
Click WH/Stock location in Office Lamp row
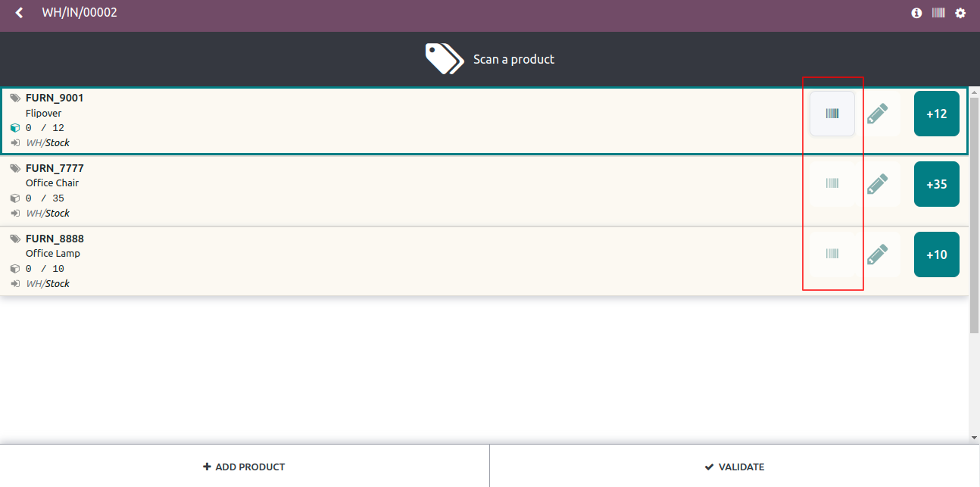point(48,283)
